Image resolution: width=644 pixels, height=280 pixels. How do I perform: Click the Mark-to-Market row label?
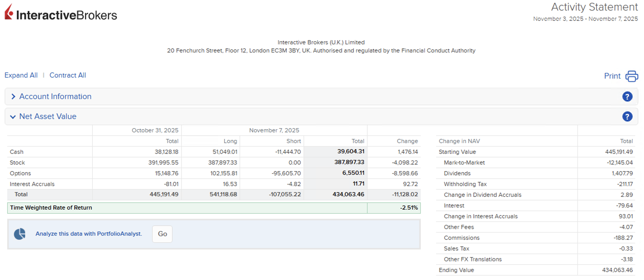click(x=464, y=163)
